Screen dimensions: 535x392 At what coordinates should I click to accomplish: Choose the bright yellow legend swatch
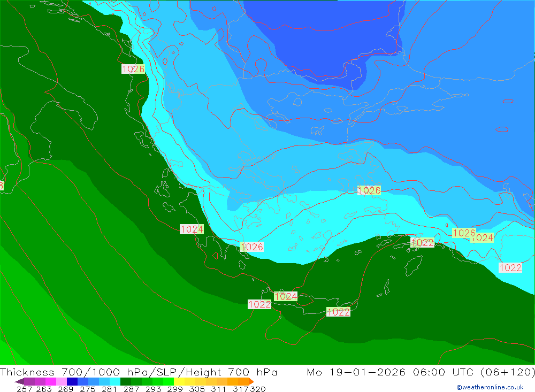pyautogui.click(x=179, y=381)
